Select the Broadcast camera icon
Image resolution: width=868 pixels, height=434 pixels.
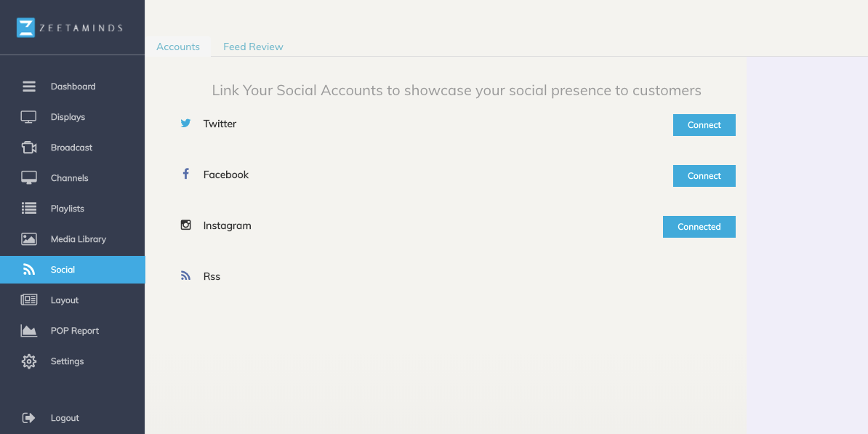29,148
